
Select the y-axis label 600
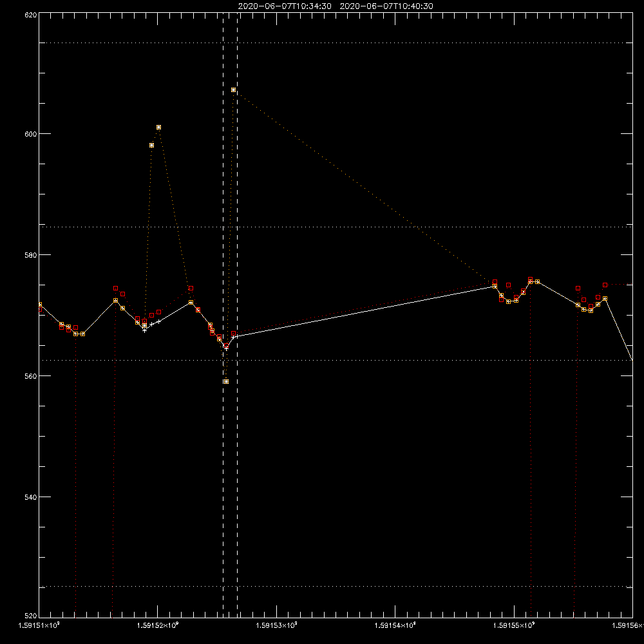click(31, 134)
